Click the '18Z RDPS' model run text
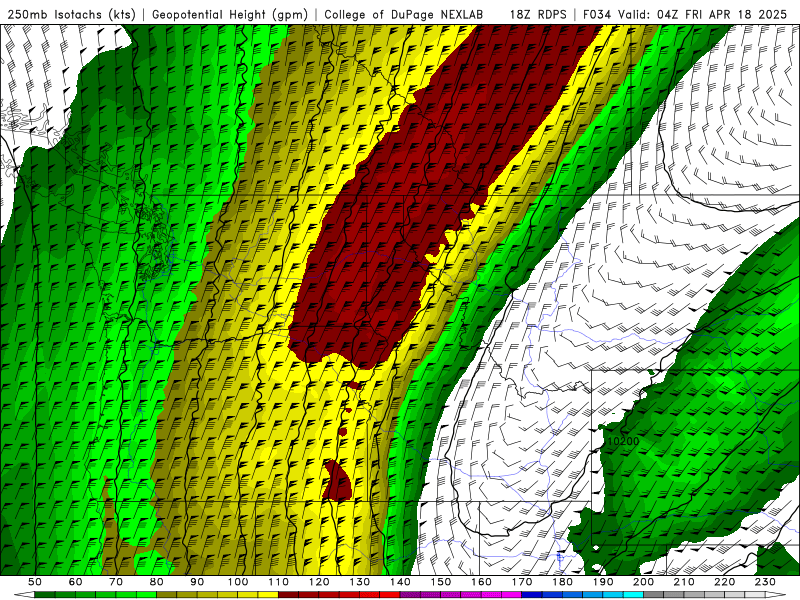 pos(538,14)
